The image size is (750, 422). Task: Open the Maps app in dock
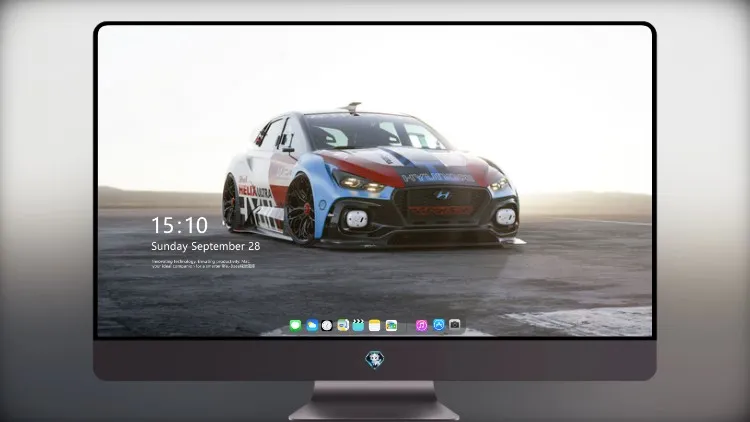[343, 325]
